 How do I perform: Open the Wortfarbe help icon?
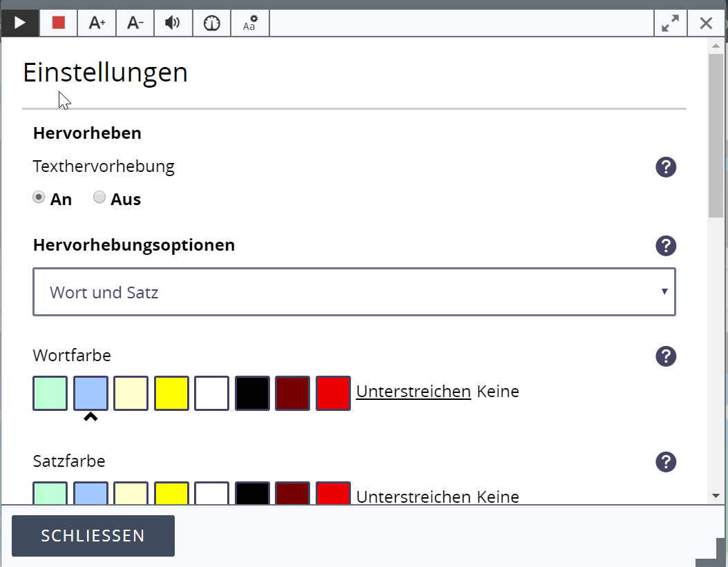click(666, 356)
